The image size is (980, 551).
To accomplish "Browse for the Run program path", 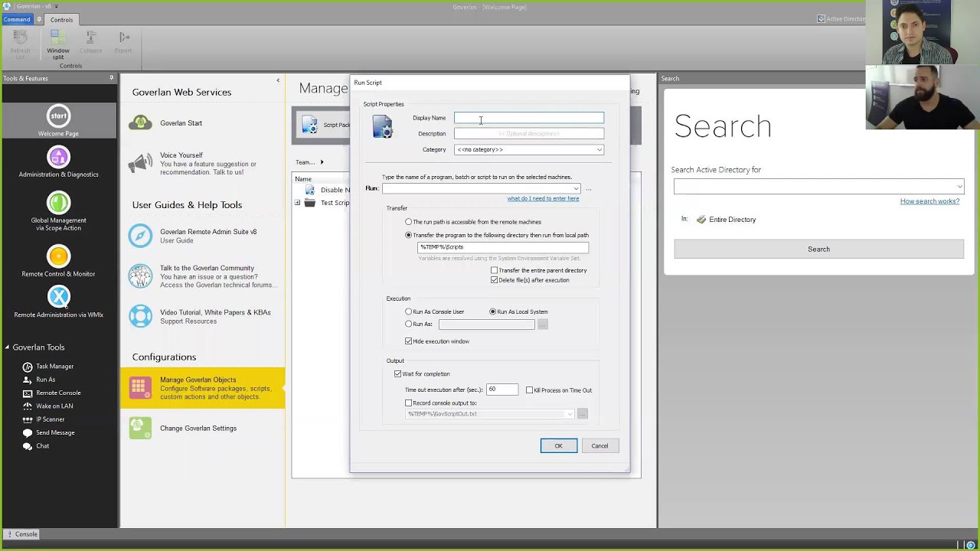I will point(588,189).
